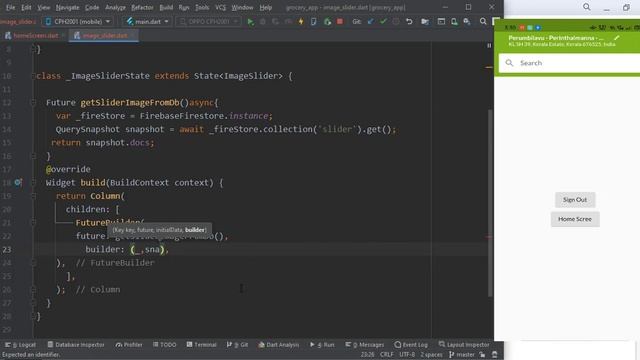Trigger Flutter hot reload lightning icon
The image size is (640, 360).
(x=301, y=22)
